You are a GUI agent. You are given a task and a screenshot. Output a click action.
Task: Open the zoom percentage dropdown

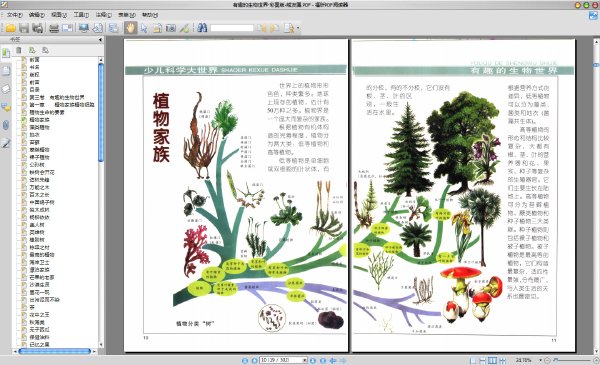(540, 360)
